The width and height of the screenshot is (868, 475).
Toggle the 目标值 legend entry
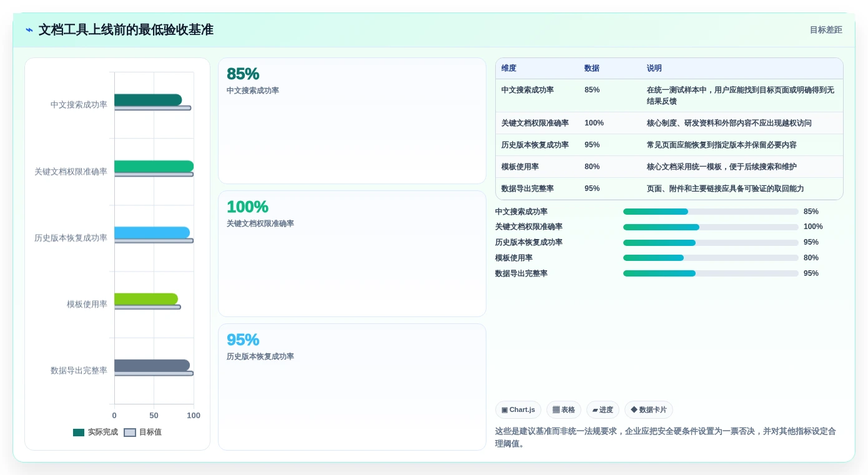coord(143,432)
